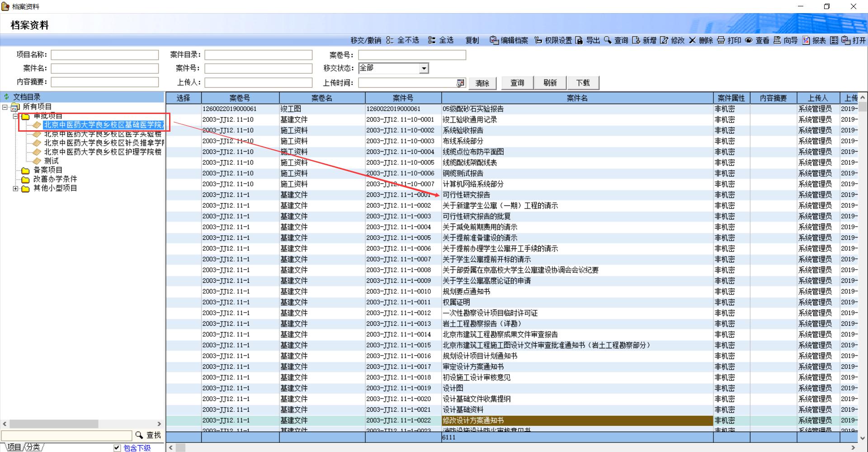The height and width of the screenshot is (452, 868).
Task: Click the 导出 export icon
Action: click(579, 40)
